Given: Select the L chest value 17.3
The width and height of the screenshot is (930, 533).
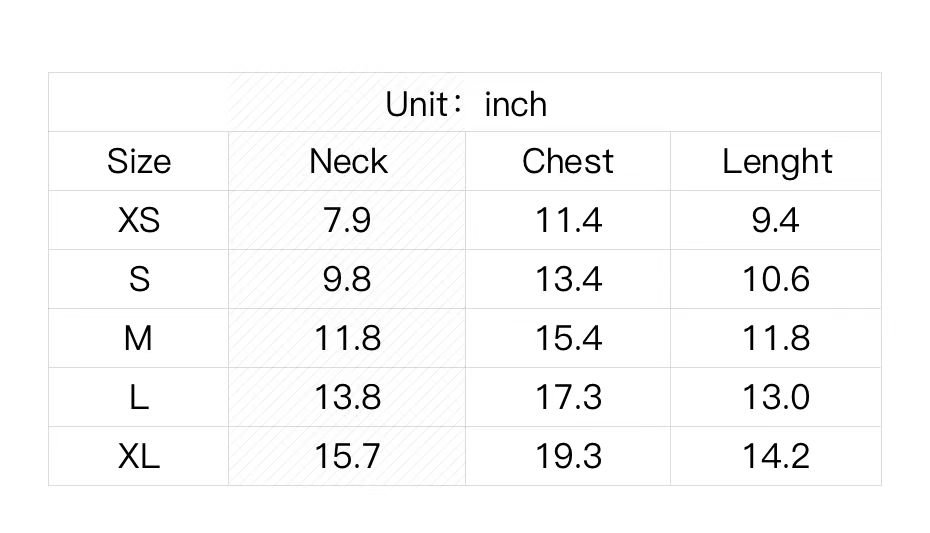Looking at the screenshot, I should pos(568,397).
